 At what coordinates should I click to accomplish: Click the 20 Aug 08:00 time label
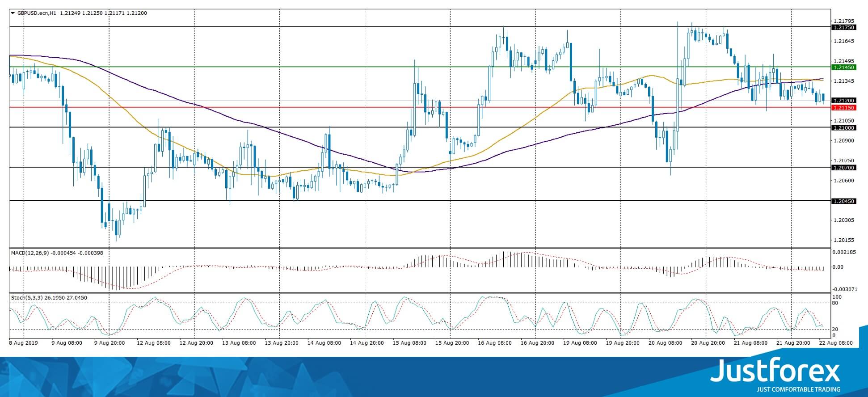[665, 343]
